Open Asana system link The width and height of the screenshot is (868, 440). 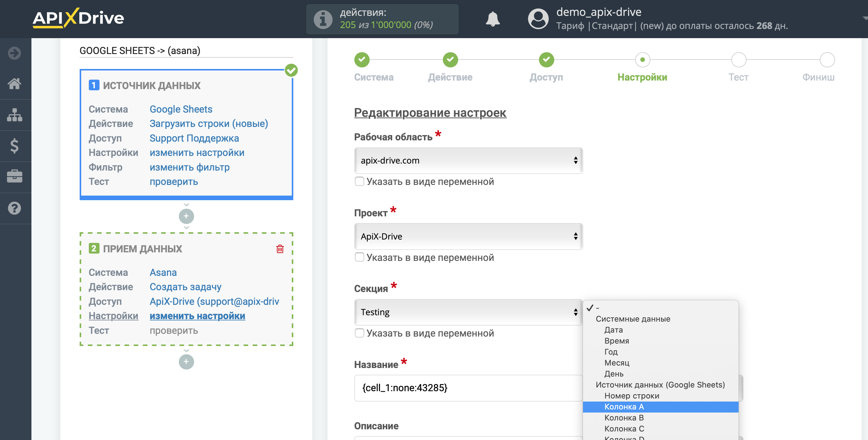click(163, 272)
